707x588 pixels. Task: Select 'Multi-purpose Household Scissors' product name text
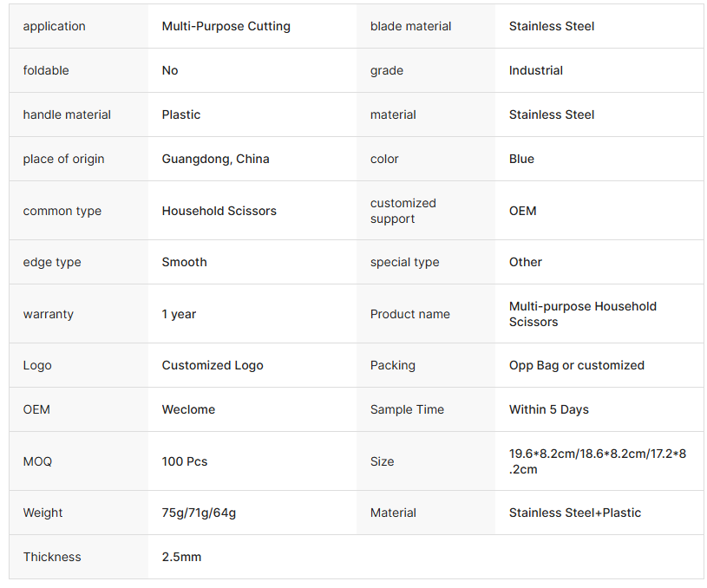click(582, 314)
